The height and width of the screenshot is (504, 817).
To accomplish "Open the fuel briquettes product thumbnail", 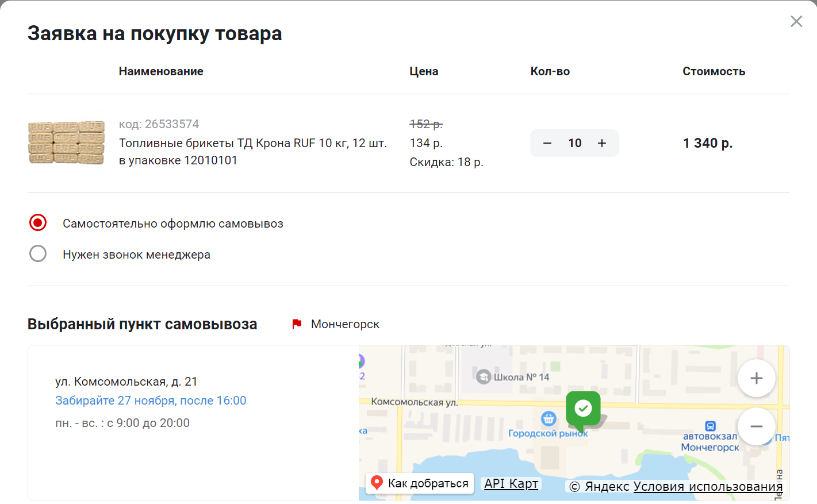I will click(67, 143).
